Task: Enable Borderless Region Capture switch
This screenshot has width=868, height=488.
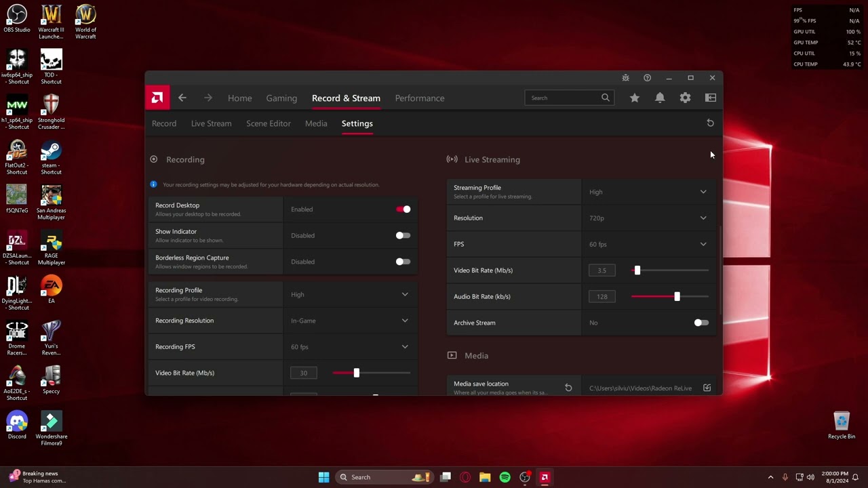Action: [x=403, y=262]
